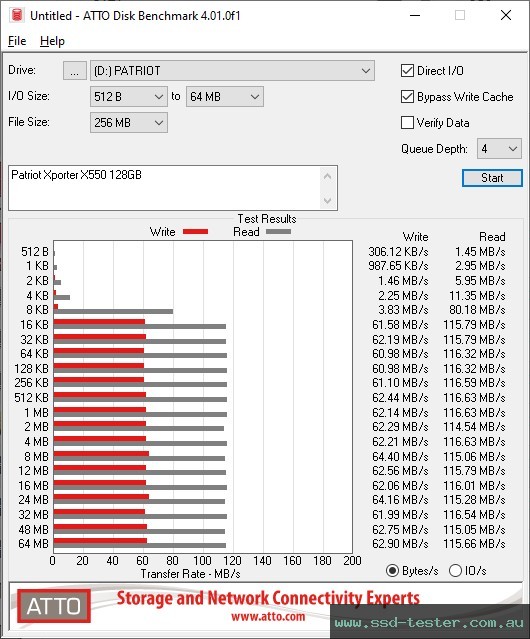530x639 pixels.
Task: Disable Bypass Write Cache checkbox
Action: click(407, 97)
